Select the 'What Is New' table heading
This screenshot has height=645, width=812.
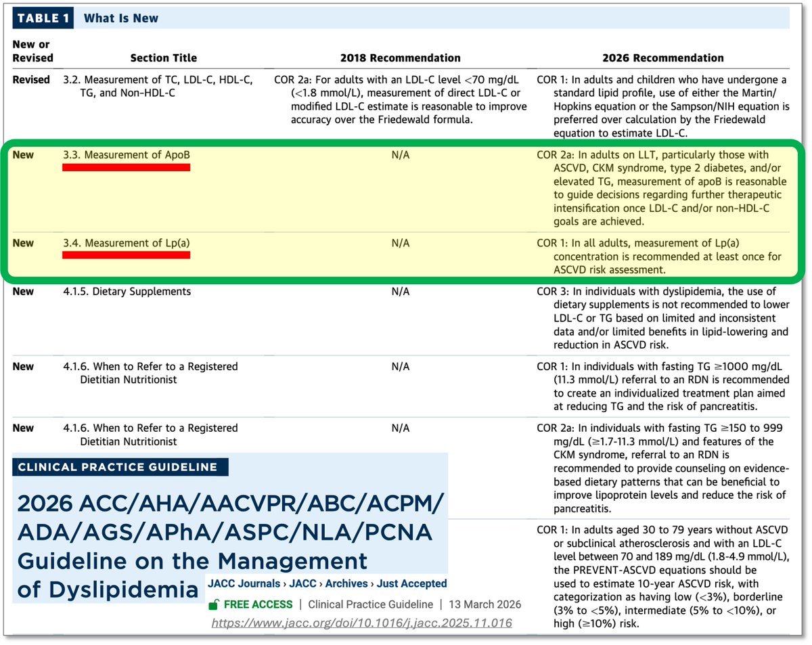pos(120,19)
